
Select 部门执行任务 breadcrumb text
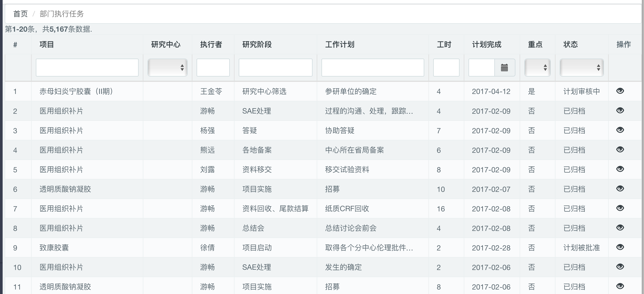pyautogui.click(x=62, y=14)
